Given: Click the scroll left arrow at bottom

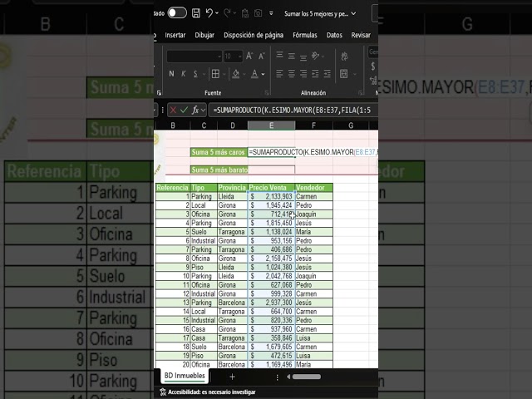Looking at the screenshot, I should [288, 377].
